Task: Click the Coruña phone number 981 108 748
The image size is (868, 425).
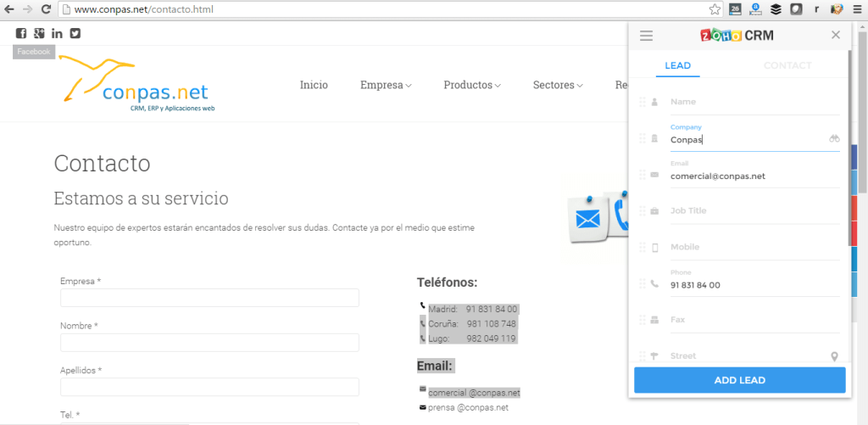Action: point(492,323)
